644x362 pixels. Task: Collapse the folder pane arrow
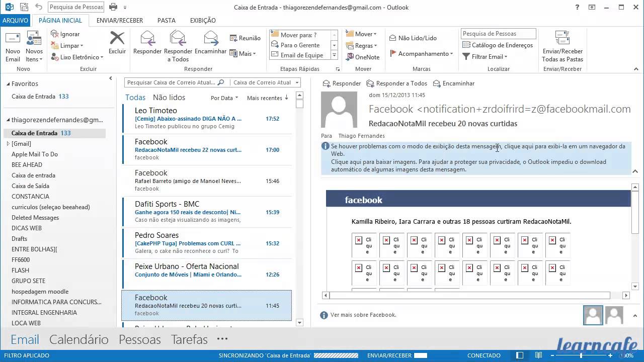[x=111, y=78]
